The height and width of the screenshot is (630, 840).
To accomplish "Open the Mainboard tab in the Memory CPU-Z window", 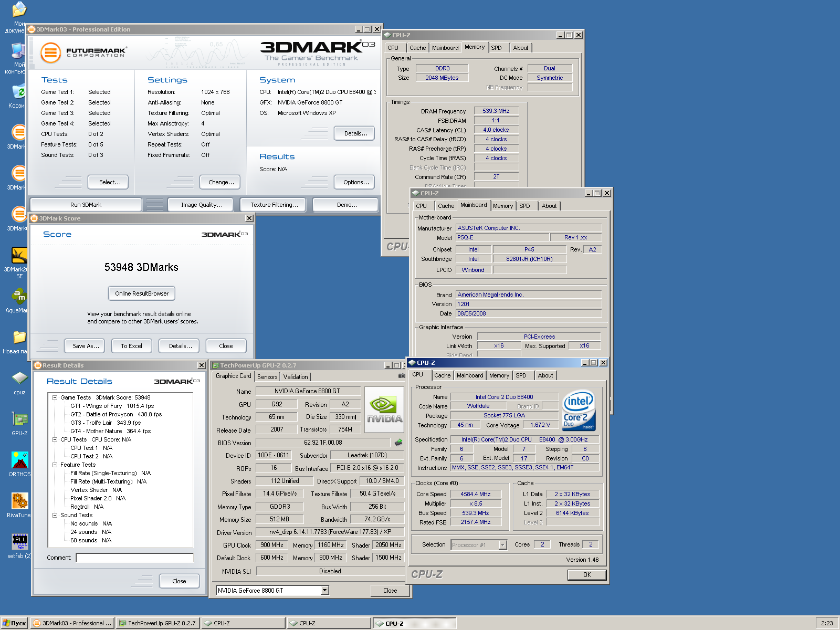I will click(x=445, y=48).
